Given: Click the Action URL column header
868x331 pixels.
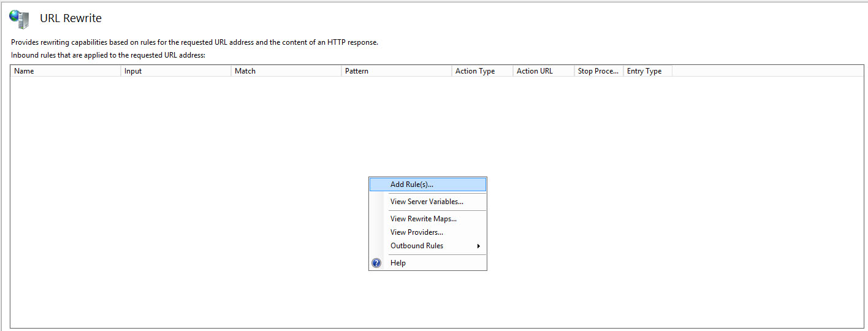Looking at the screenshot, I should point(544,71).
